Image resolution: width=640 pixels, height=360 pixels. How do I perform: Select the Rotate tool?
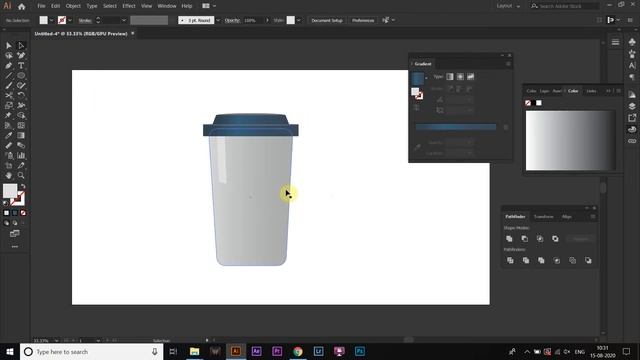21,96
